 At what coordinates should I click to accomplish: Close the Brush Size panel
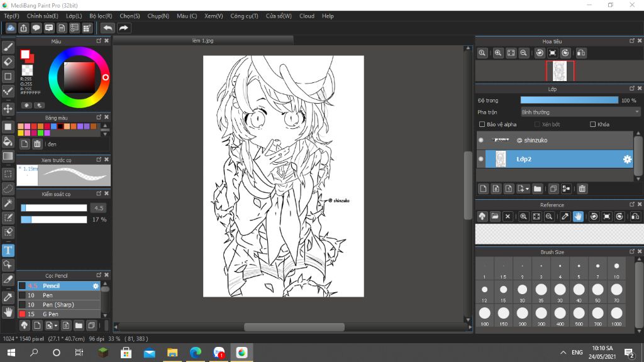point(640,251)
